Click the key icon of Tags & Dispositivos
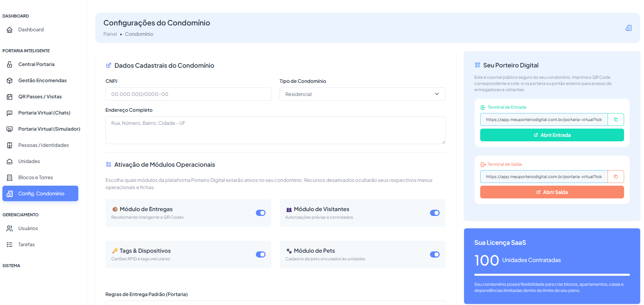 click(x=115, y=251)
